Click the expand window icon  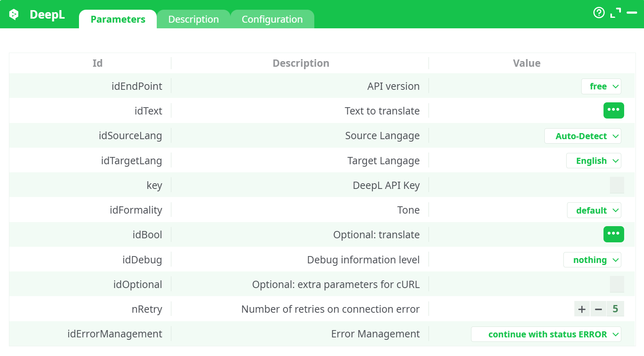click(x=616, y=13)
